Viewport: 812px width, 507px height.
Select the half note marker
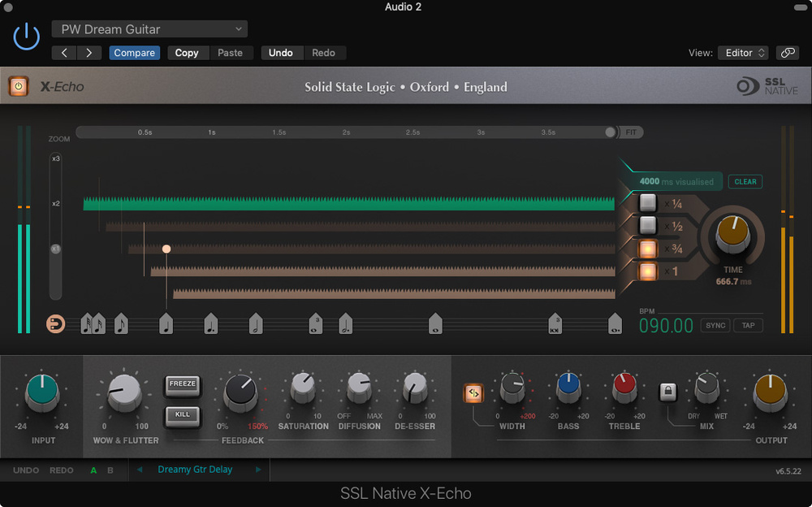point(256,323)
